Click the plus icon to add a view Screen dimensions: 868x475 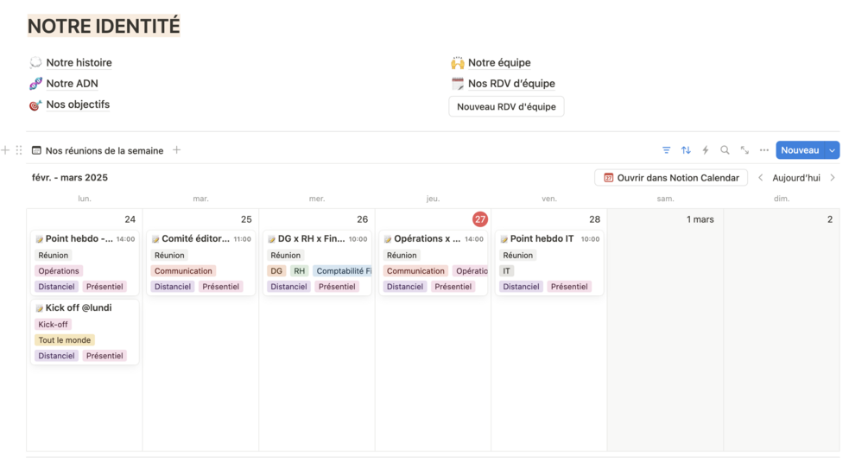click(177, 150)
